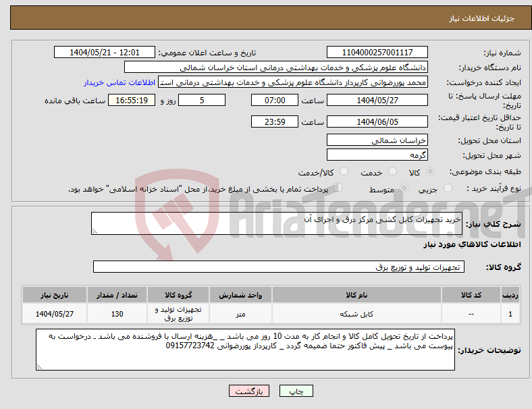
Task: Click the response deadline date 1404/05/27 field
Action: tap(377, 100)
